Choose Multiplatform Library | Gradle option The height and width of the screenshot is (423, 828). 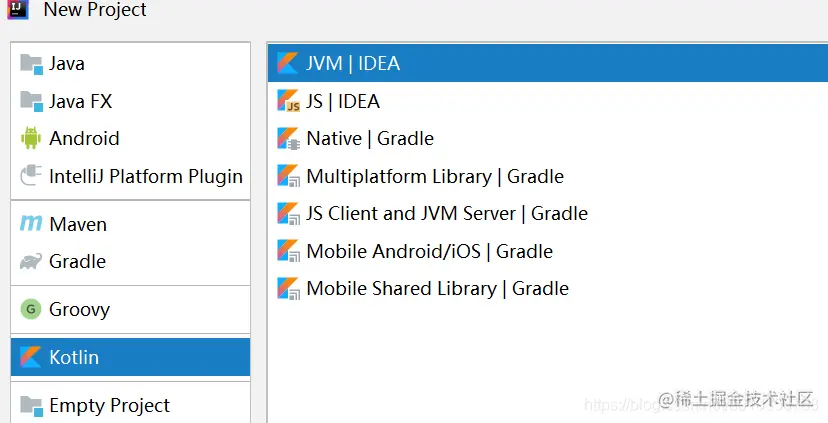[x=435, y=177]
